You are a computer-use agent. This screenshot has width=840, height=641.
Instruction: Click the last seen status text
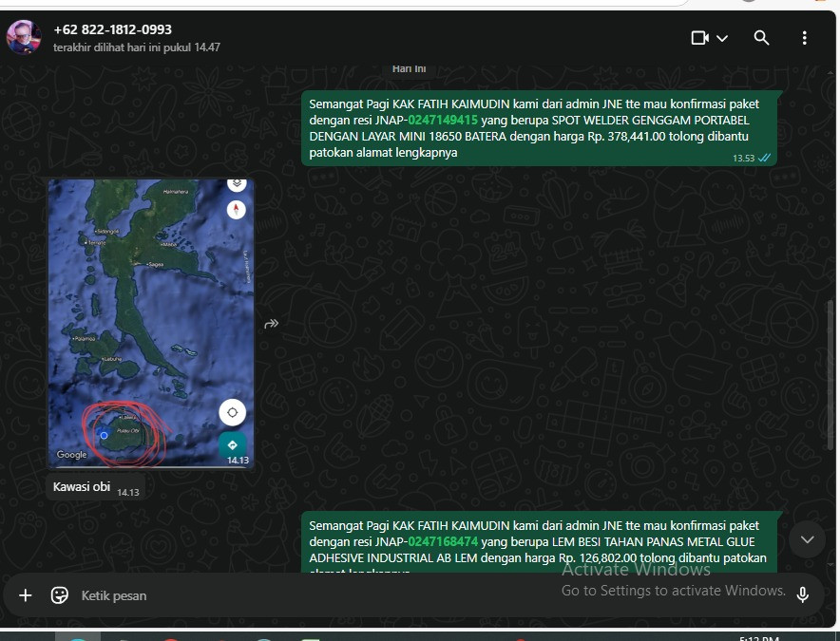137,47
